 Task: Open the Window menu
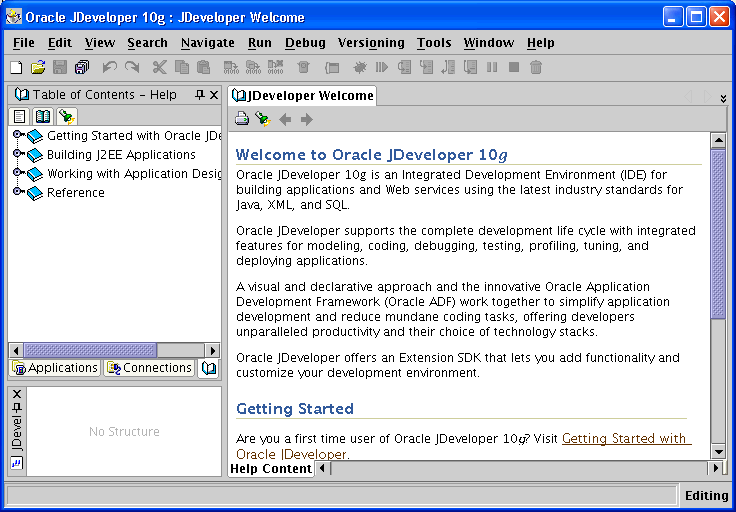click(x=489, y=43)
